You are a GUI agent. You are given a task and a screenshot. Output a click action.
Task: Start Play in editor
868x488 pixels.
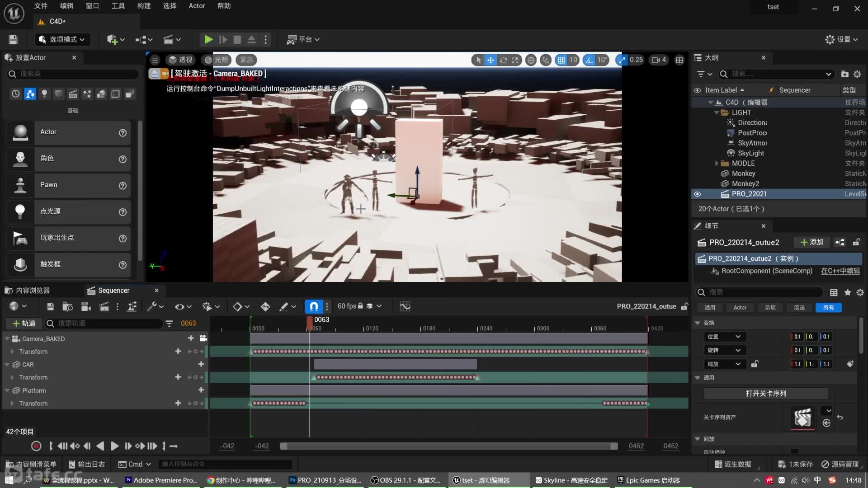click(208, 40)
